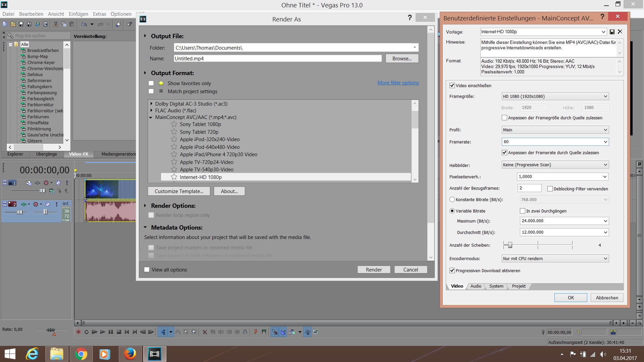The width and height of the screenshot is (644, 362).
Task: Favorite the Sony Tablet 1080p template star
Action: [x=174, y=124]
